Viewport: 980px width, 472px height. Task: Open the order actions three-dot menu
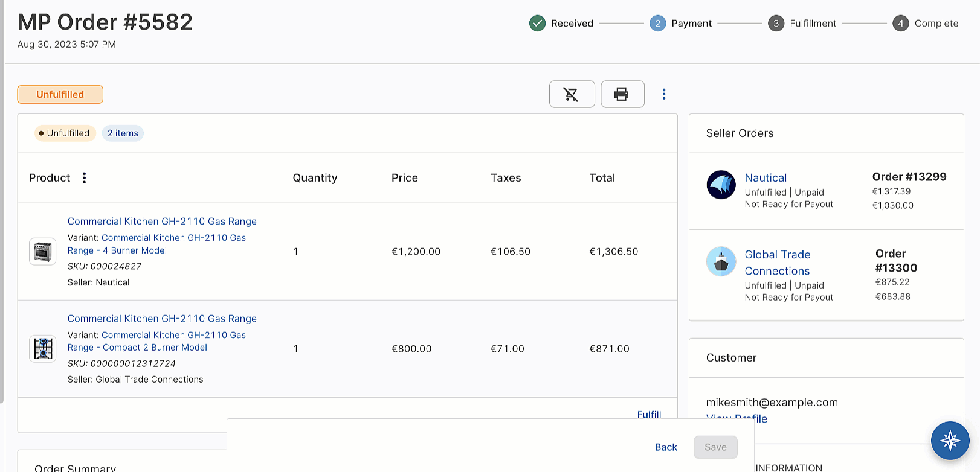[x=664, y=94]
